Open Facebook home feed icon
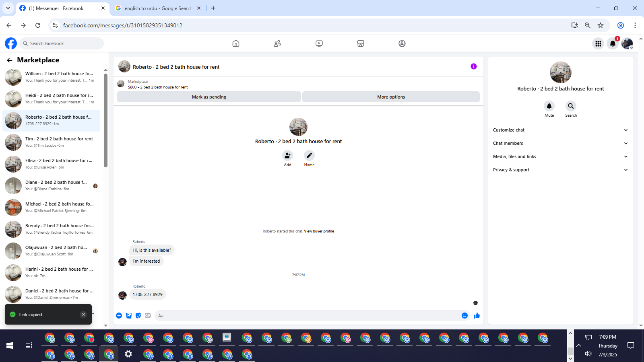The height and width of the screenshot is (362, 644). 236,43
